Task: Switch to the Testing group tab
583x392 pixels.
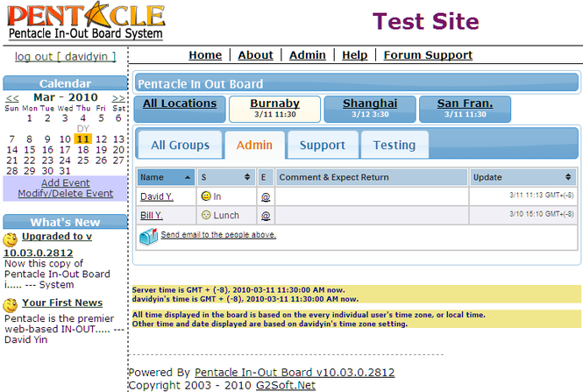Action: click(x=395, y=145)
